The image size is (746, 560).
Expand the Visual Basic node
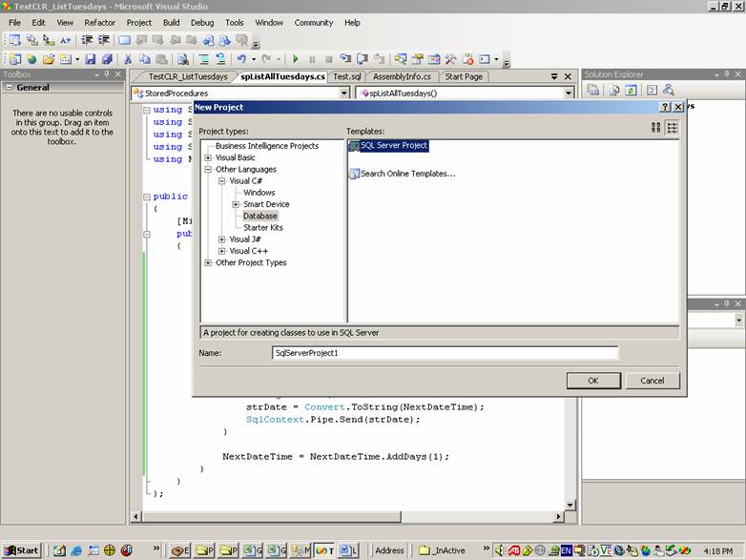[208, 157]
